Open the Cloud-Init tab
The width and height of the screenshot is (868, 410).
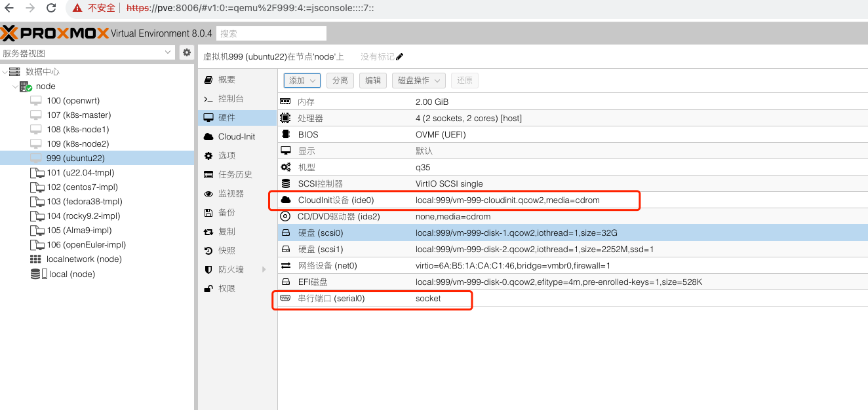[236, 136]
